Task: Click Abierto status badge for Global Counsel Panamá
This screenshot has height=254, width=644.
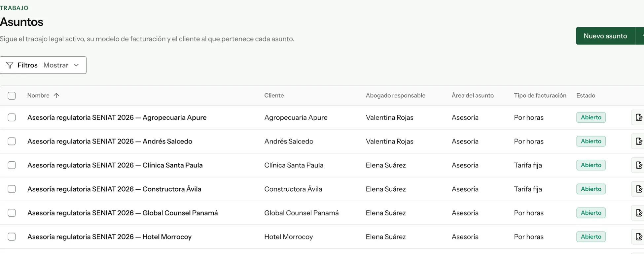Action: pos(591,213)
